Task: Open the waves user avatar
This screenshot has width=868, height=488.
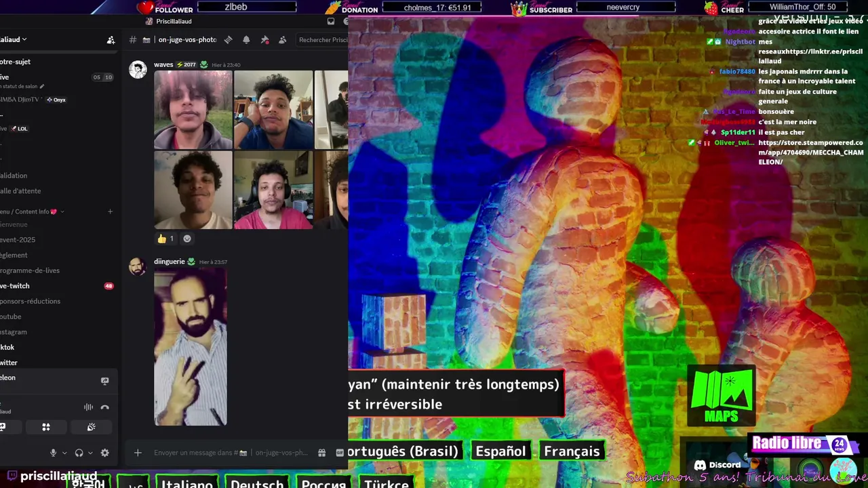Action: 138,69
